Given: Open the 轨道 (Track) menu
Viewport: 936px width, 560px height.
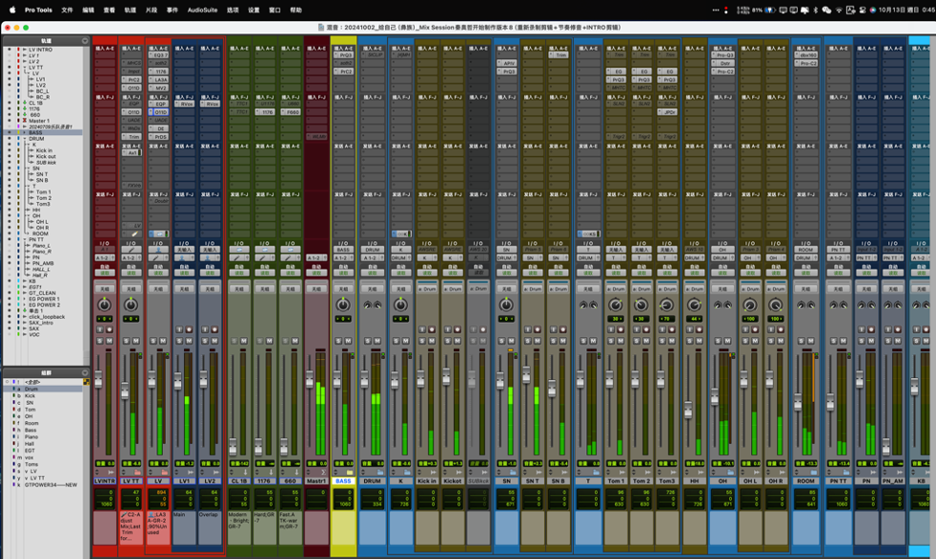Looking at the screenshot, I should click(130, 10).
